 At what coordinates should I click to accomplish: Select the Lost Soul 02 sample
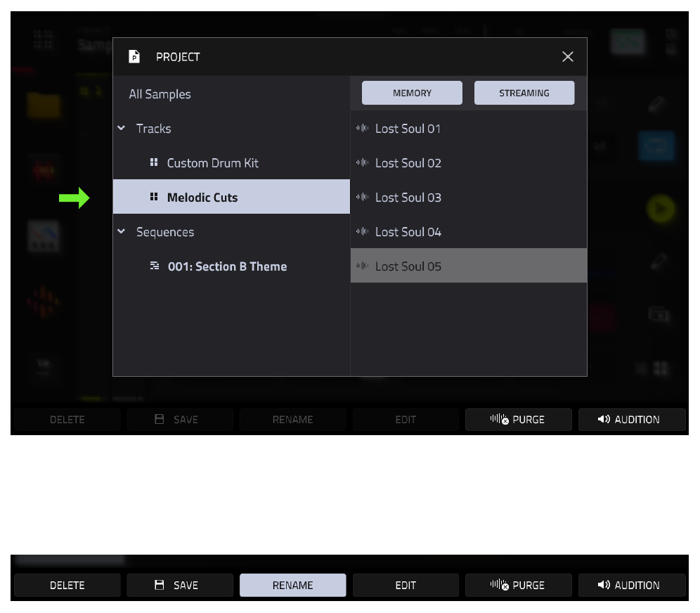click(469, 163)
